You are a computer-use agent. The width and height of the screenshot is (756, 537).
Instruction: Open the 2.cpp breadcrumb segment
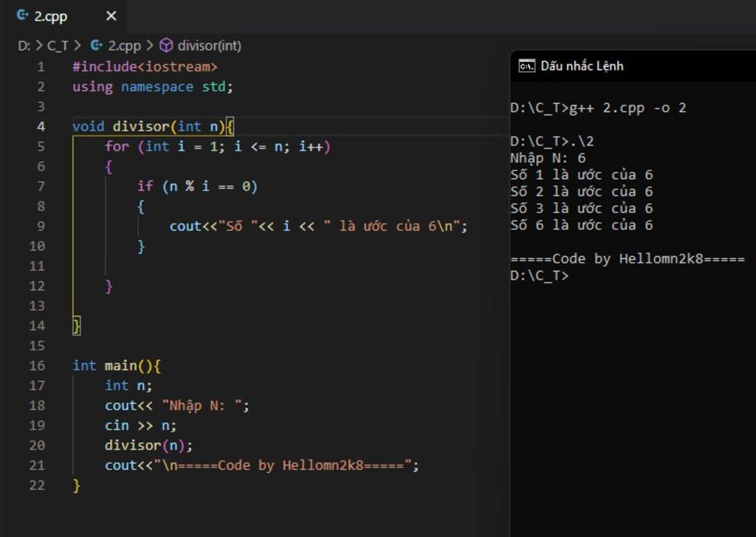point(124,46)
